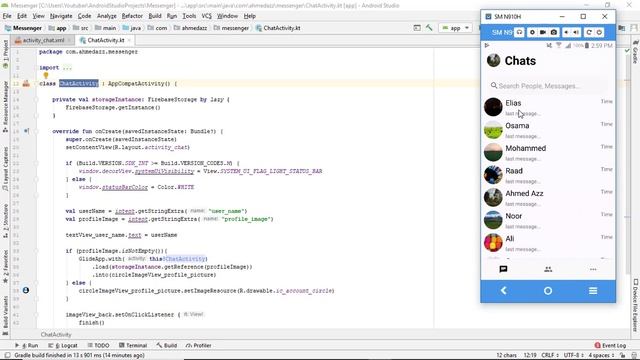Tap the phone Back navigation button
The height and width of the screenshot is (360, 640).
(503, 291)
